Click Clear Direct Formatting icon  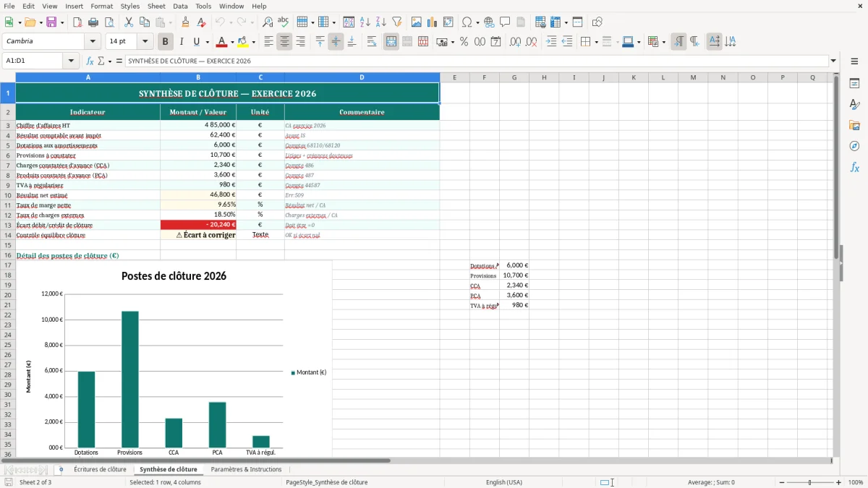click(201, 22)
